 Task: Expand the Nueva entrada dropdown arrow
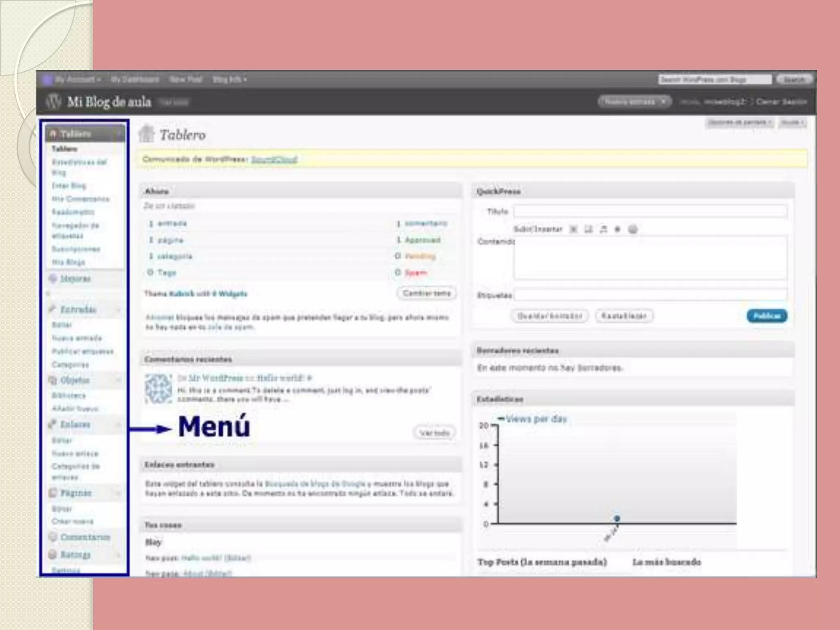click(663, 102)
